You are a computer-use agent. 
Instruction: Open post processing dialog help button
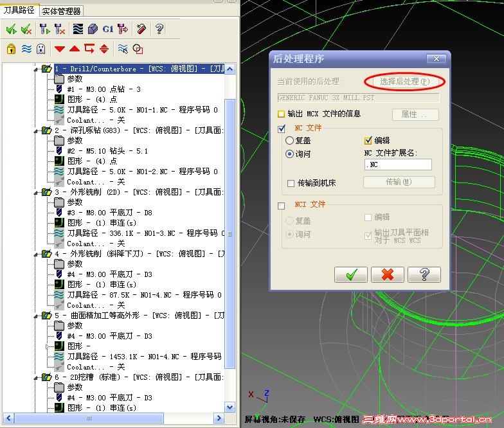pos(424,275)
